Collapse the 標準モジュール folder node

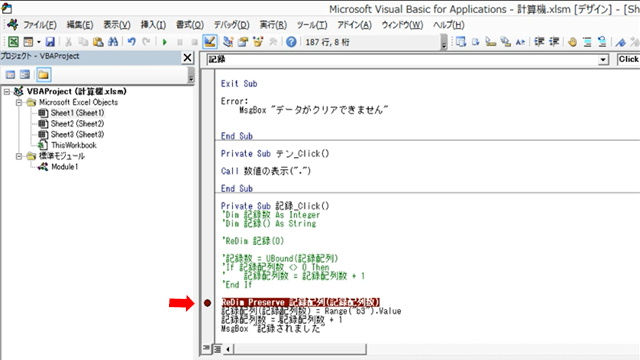[19, 156]
